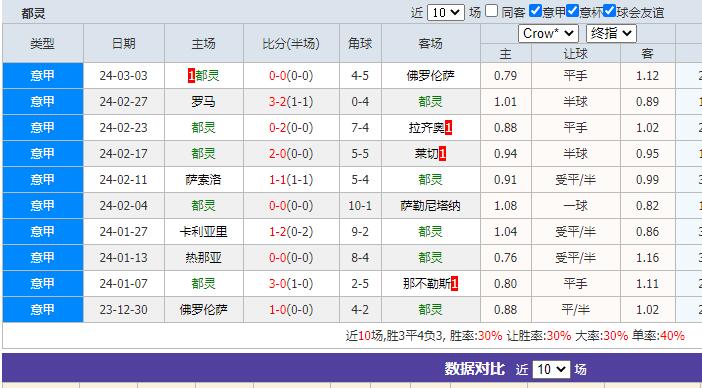The image size is (702, 388).
Task: Click the 2-0(0-0) score
Action: [291, 153]
